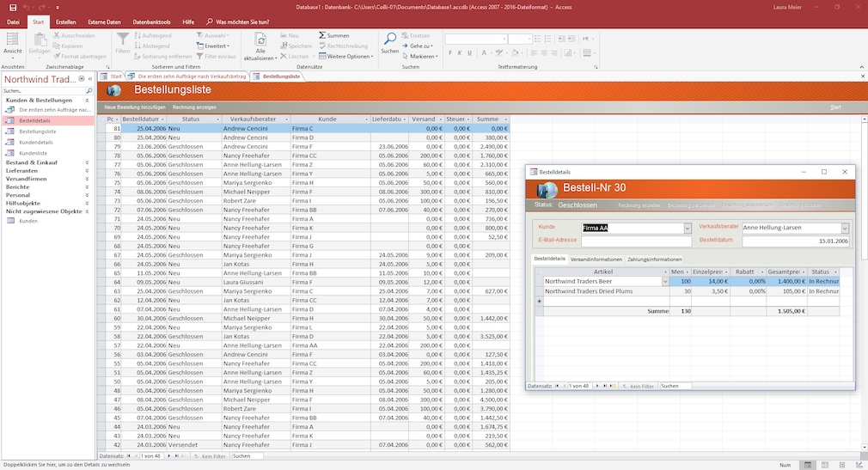Screen dimensions: 868x470
Task: Click the Alle aktualisieren refresh icon
Action: 260,40
